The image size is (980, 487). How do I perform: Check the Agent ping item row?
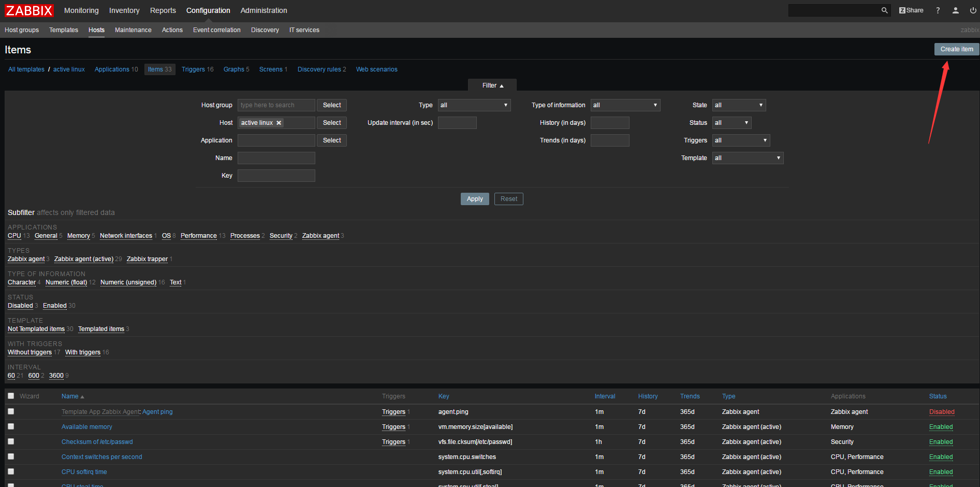click(11, 411)
